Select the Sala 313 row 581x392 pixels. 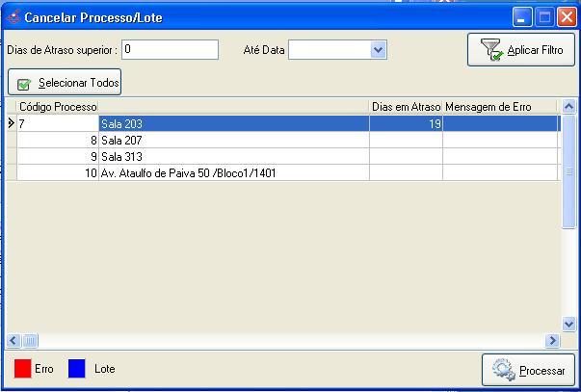click(233, 156)
